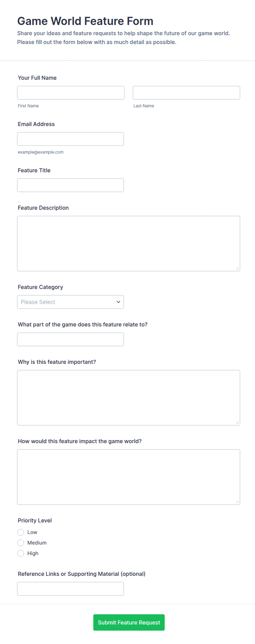Open the Feature Category dropdown

70,302
